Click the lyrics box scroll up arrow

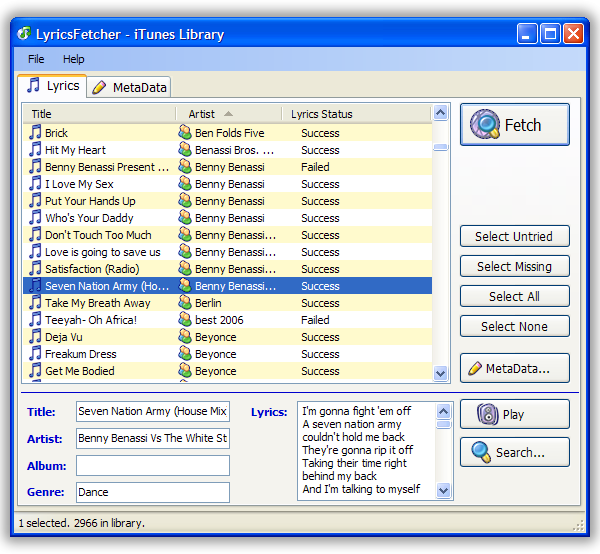coord(443,412)
